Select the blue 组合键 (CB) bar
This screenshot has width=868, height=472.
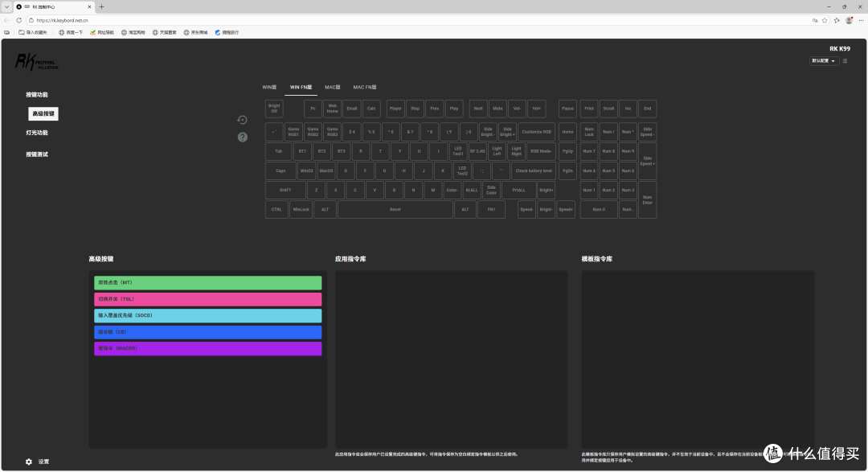[207, 332]
